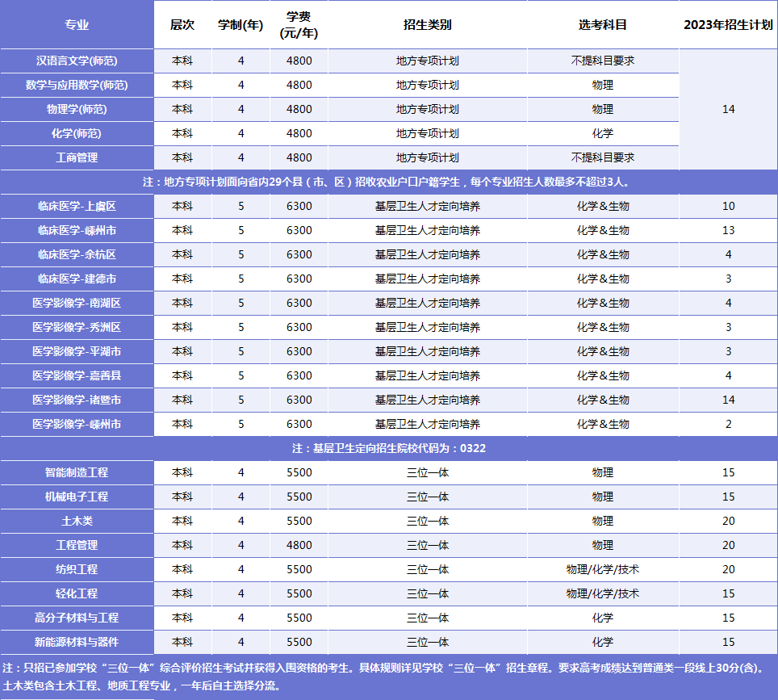Select the 土木类 major cell

click(x=77, y=521)
